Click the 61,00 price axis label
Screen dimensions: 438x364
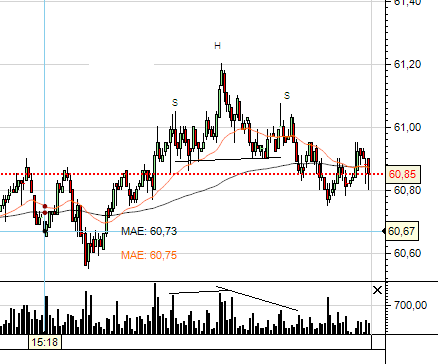click(x=407, y=127)
